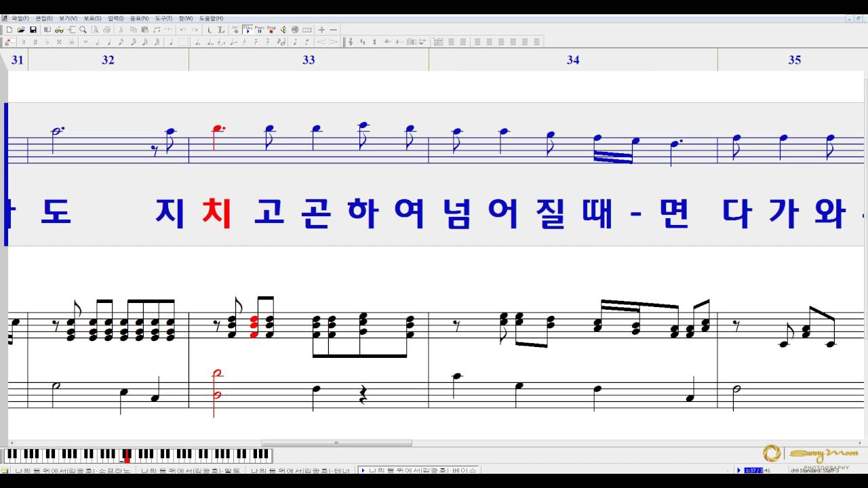Click the Cut scissors icon
The height and width of the screenshot is (488, 868).
[x=121, y=30]
